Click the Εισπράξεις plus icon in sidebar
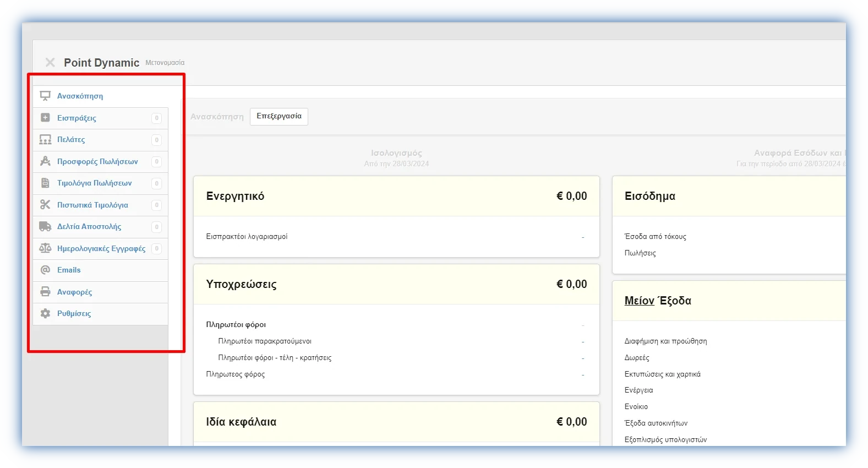The height and width of the screenshot is (468, 868). (45, 118)
